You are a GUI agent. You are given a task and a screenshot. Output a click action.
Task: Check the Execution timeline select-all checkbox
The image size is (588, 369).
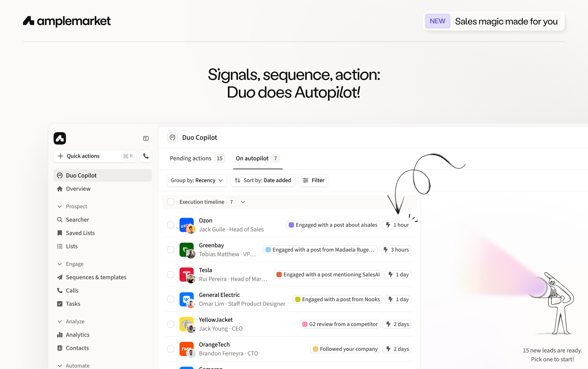[171, 202]
